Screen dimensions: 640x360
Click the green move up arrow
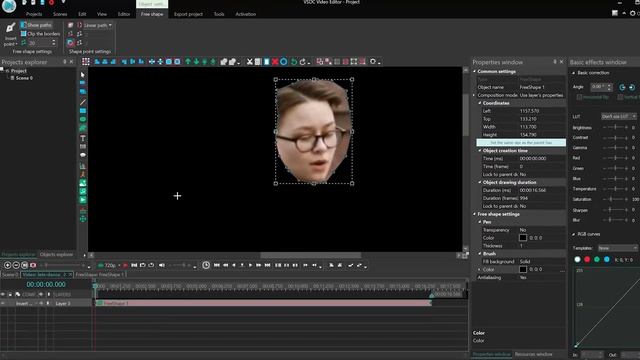click(188, 62)
